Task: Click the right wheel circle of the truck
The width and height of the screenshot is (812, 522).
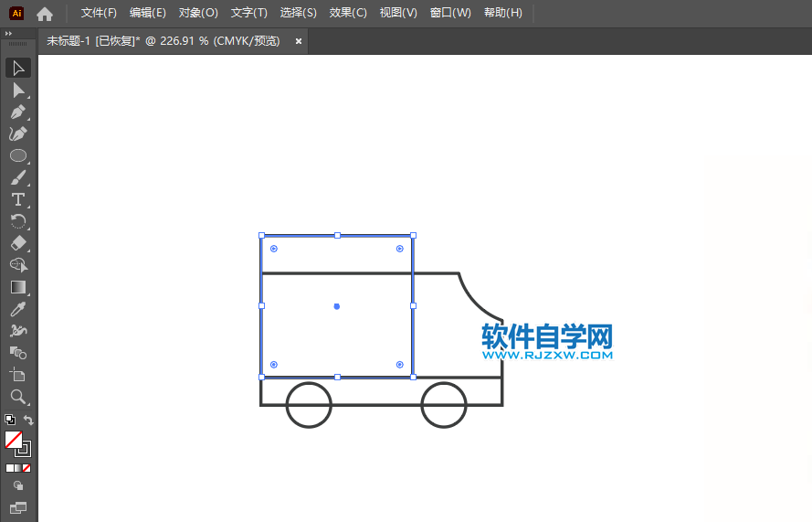Action: tap(444, 405)
